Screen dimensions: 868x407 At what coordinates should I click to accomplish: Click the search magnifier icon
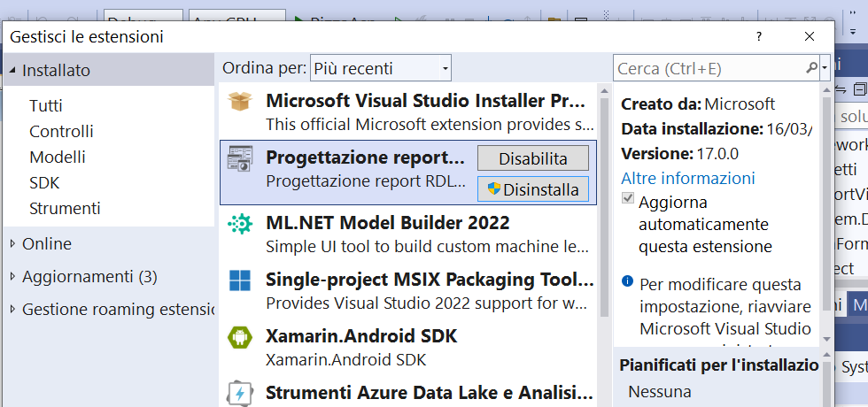coord(811,68)
